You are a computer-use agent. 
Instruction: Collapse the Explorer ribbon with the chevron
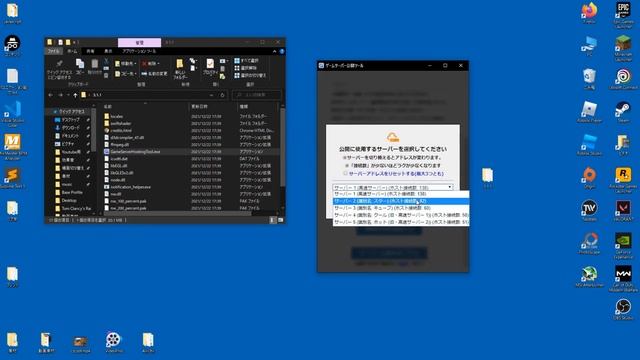(x=275, y=51)
